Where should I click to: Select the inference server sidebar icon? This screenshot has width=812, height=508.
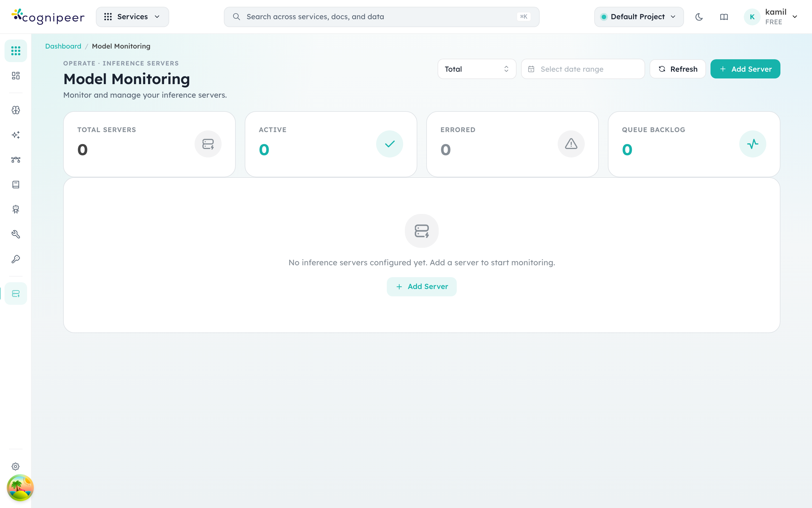(x=16, y=294)
